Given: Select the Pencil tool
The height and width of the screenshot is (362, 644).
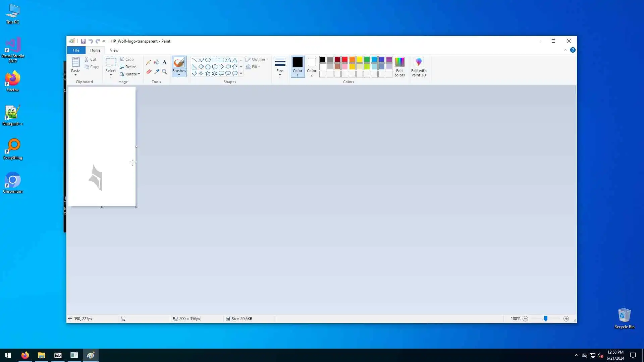Looking at the screenshot, I should (x=148, y=62).
